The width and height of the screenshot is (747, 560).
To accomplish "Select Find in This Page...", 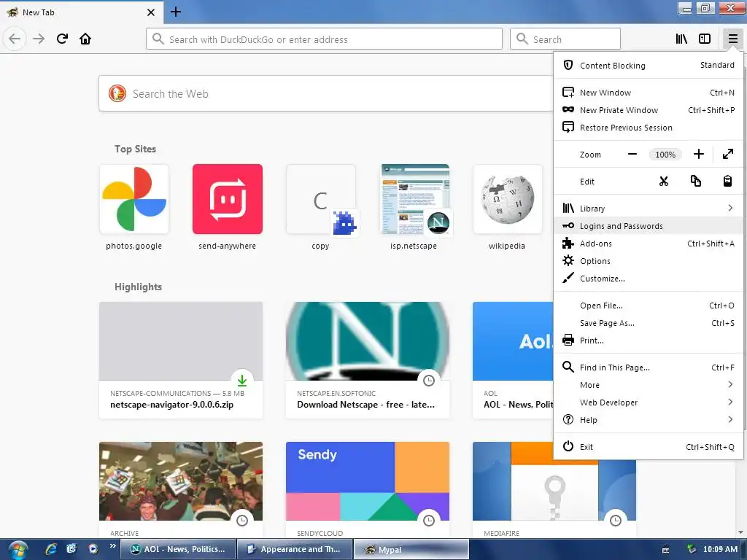I will coord(649,367).
